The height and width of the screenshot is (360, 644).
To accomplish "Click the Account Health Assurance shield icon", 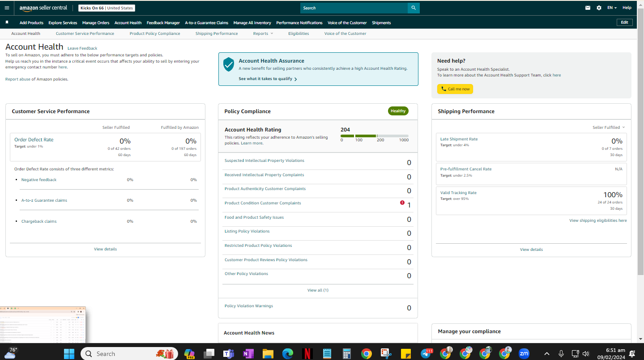I will [229, 64].
